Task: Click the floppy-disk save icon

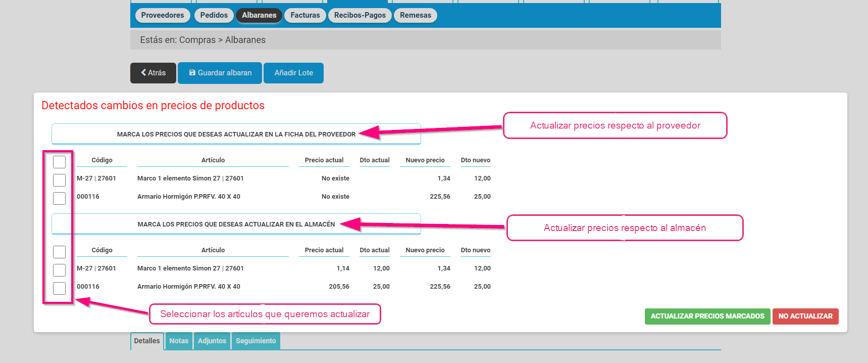Action: tap(192, 73)
